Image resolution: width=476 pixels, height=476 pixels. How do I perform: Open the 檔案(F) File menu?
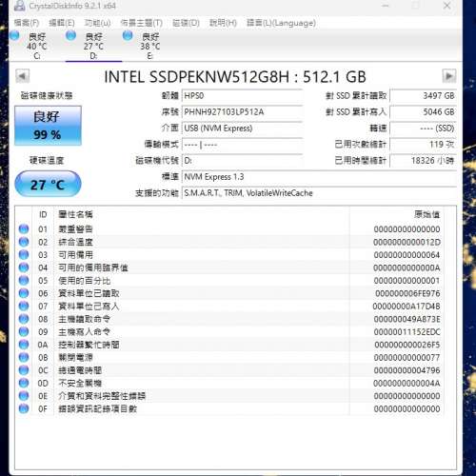coord(27,23)
